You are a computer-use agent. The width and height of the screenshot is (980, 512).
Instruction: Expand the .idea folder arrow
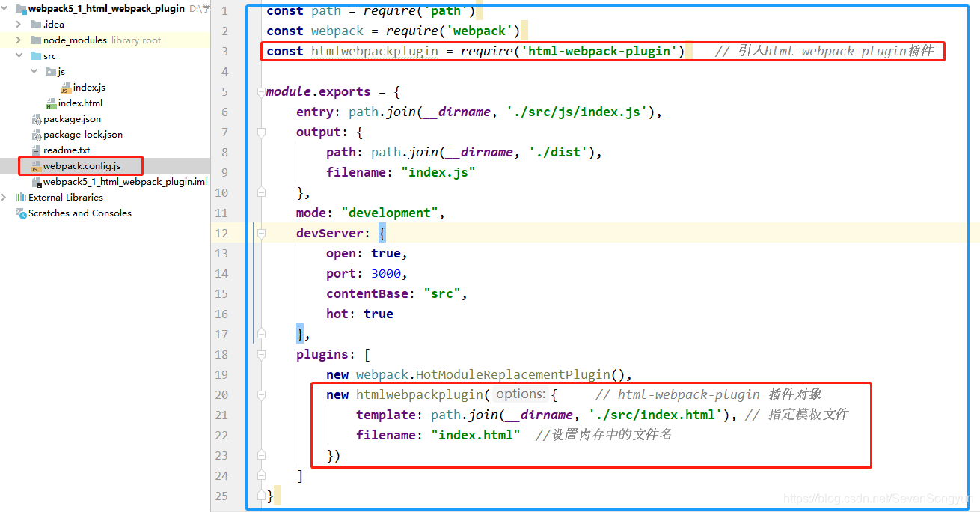tap(19, 25)
